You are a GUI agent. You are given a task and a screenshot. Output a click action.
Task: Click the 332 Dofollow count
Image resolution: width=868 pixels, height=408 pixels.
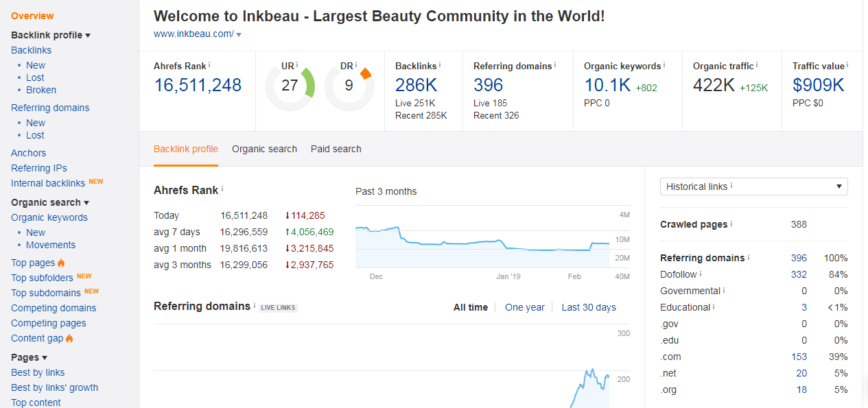[799, 274]
